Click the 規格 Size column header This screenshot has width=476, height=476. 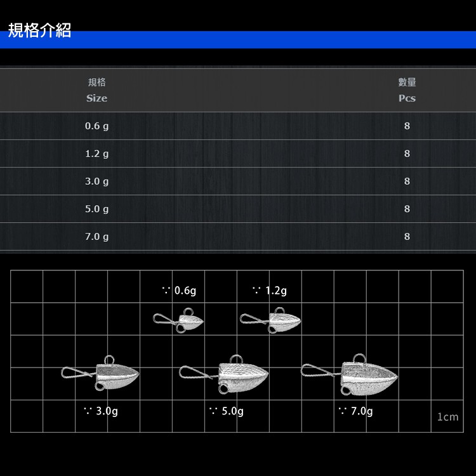pyautogui.click(x=96, y=90)
